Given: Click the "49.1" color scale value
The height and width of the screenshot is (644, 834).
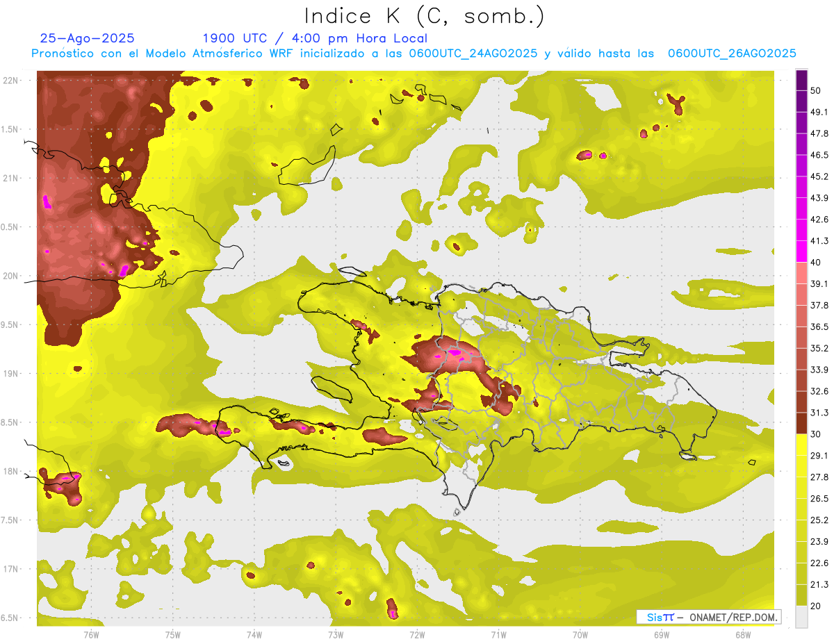Looking at the screenshot, I should [x=819, y=112].
